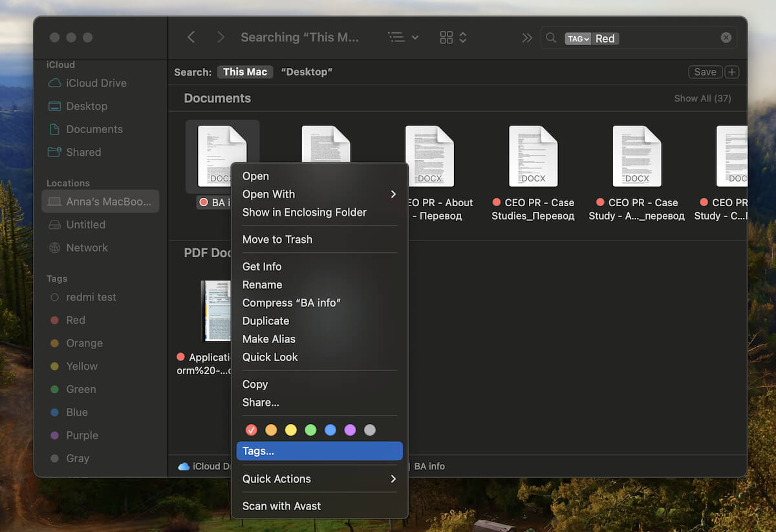
Task: Choose Open in context menu
Action: (x=319, y=176)
